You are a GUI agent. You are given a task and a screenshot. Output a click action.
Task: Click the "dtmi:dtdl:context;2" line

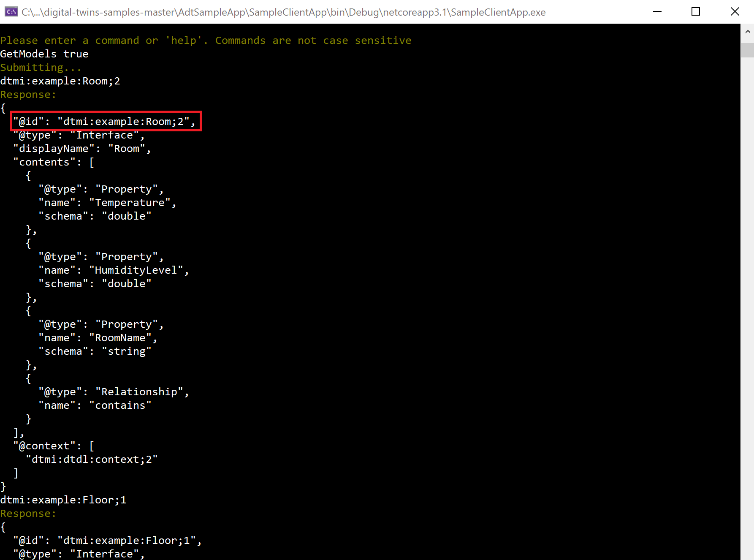pos(92,459)
